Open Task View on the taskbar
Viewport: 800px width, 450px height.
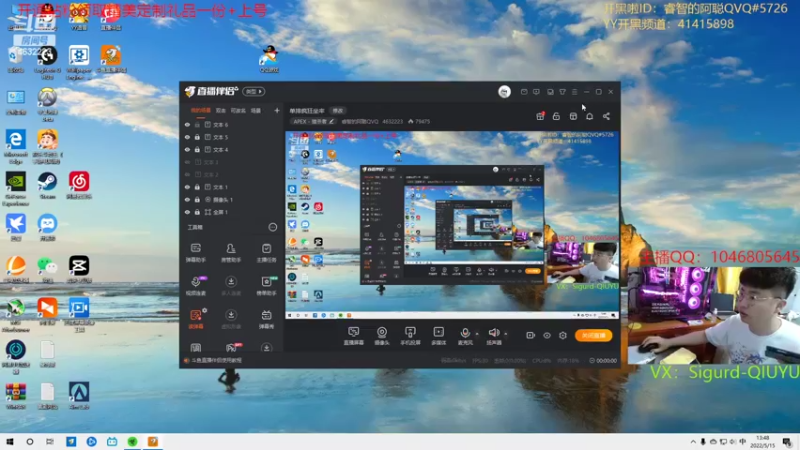50,442
